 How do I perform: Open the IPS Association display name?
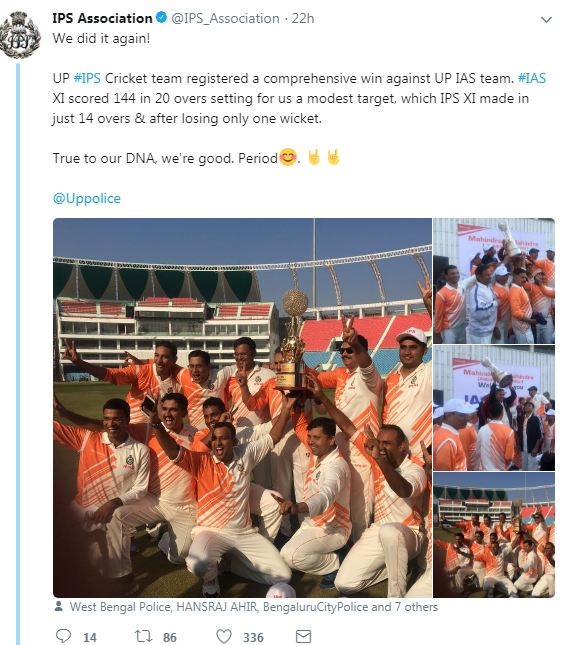[102, 18]
